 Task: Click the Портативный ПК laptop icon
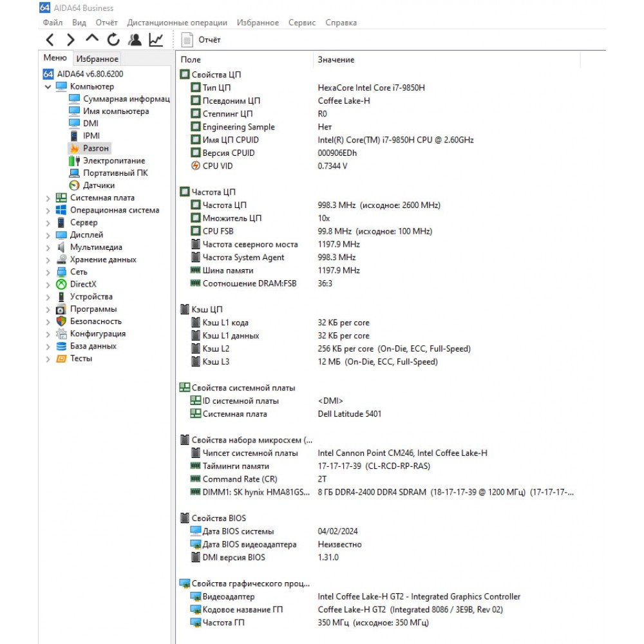click(x=74, y=173)
